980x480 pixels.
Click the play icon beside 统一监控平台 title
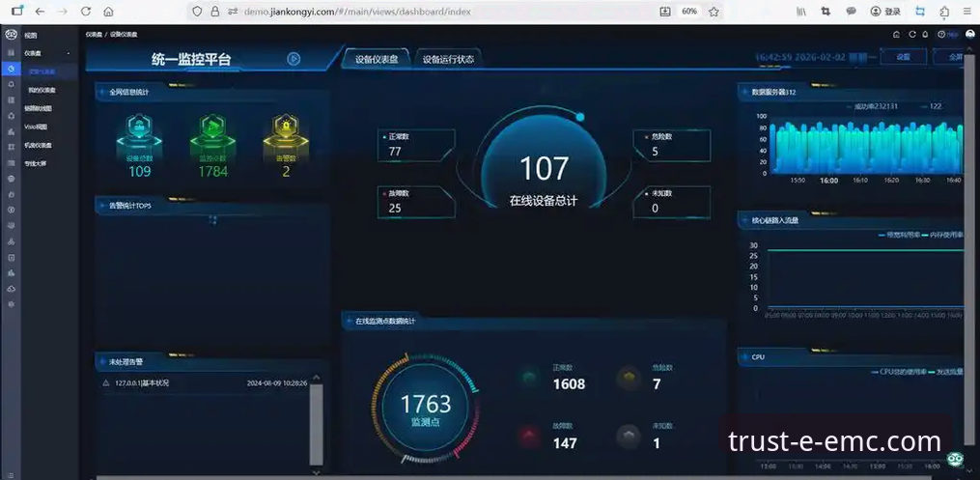point(293,58)
